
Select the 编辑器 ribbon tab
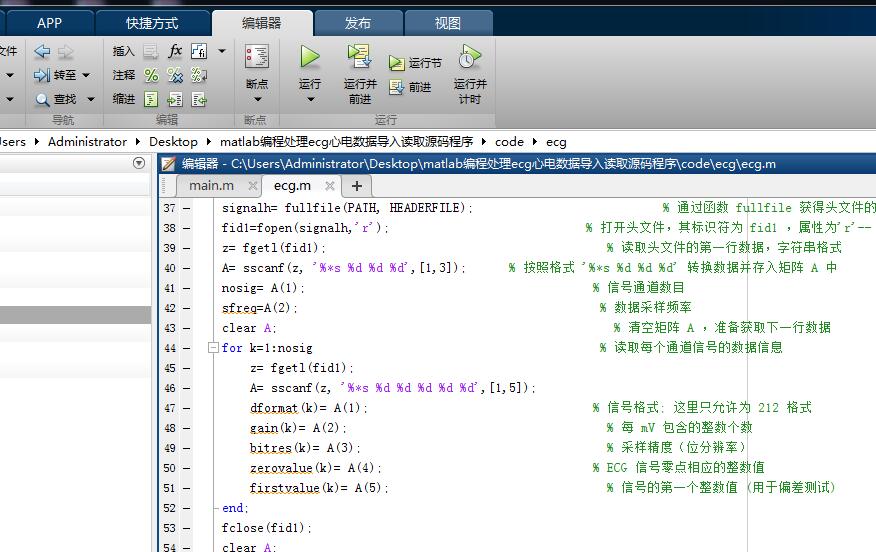(x=261, y=23)
